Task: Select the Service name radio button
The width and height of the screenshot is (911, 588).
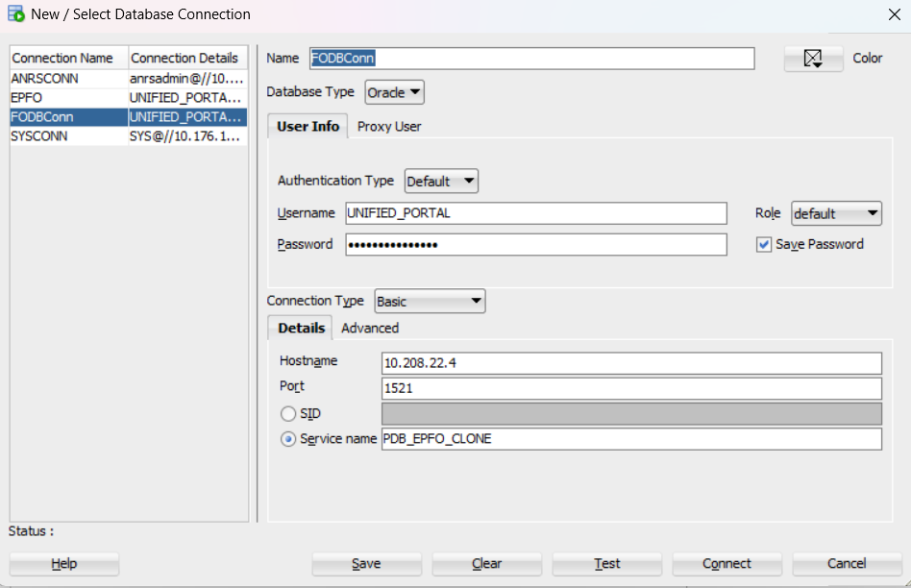Action: (288, 439)
